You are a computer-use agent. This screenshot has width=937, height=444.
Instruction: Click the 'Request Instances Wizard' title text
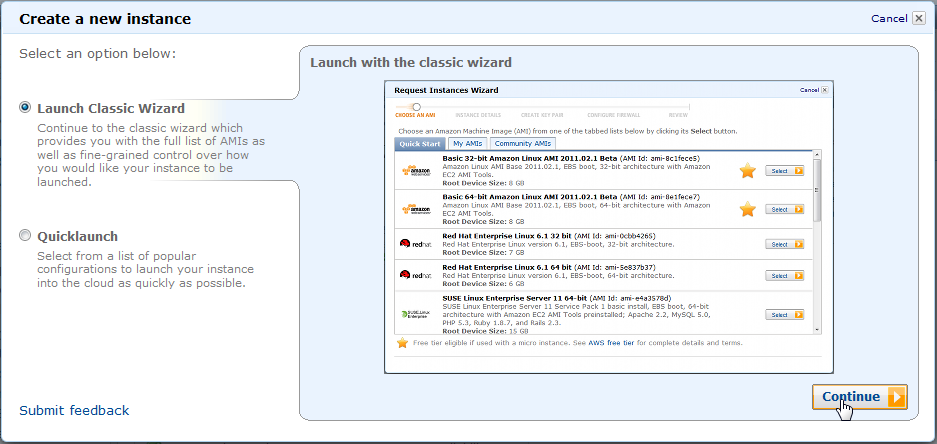click(446, 90)
